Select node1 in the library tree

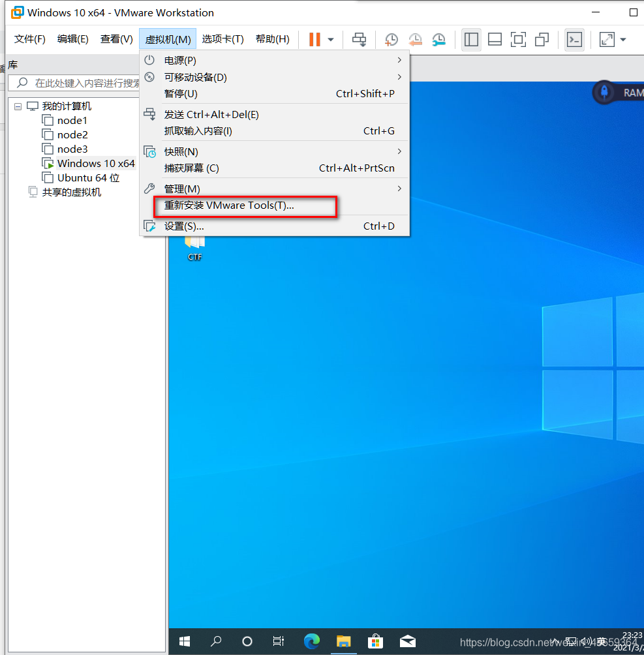click(72, 121)
